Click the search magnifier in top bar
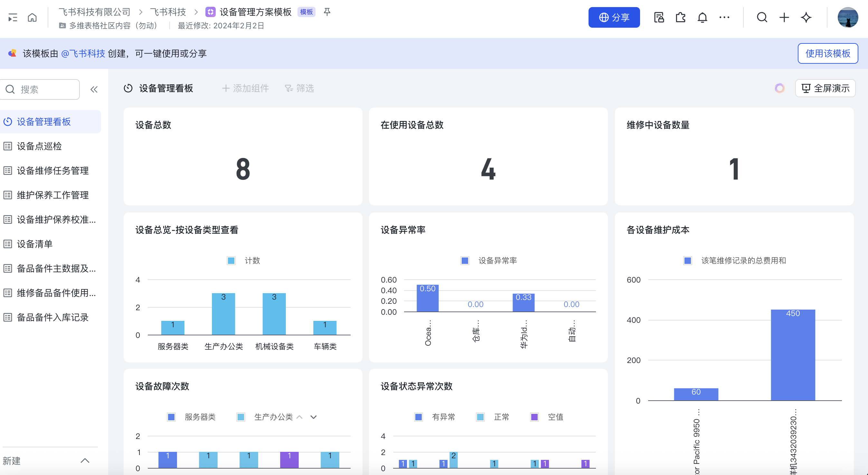This screenshot has height=475, width=868. coord(762,17)
